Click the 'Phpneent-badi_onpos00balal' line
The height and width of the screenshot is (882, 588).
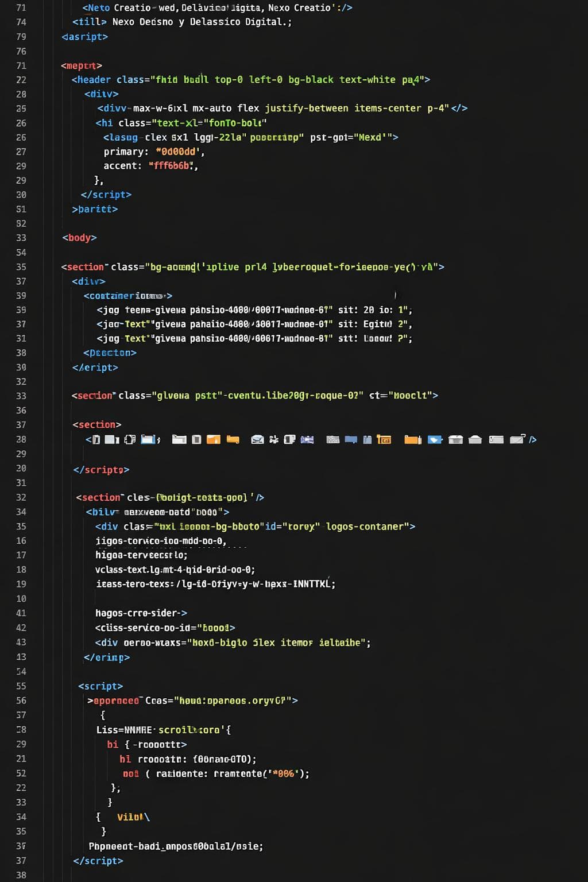[x=176, y=846]
